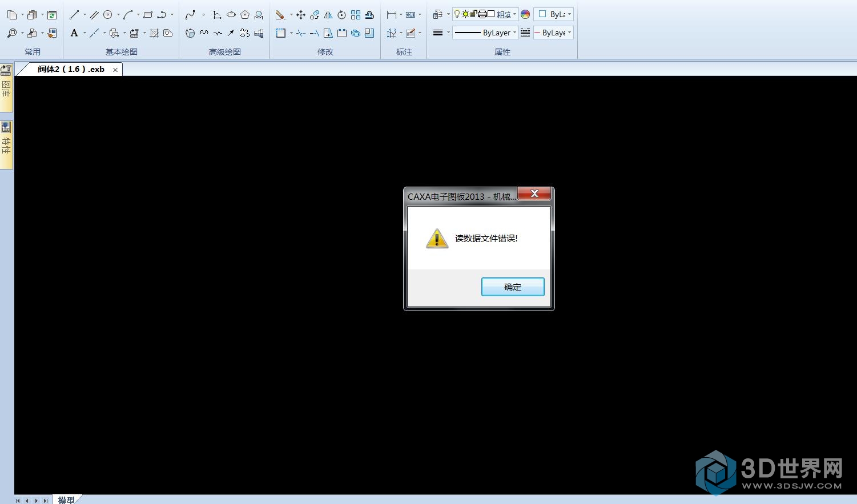Image resolution: width=857 pixels, height=504 pixels.
Task: Select the Polyline tool
Action: 162,15
